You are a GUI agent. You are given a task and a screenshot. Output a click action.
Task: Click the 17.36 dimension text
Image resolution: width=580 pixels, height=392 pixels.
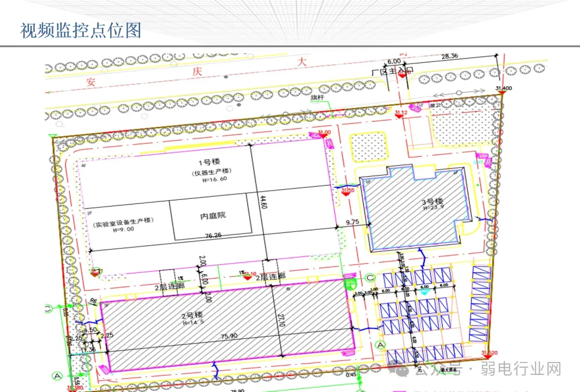pyautogui.click(x=88, y=350)
